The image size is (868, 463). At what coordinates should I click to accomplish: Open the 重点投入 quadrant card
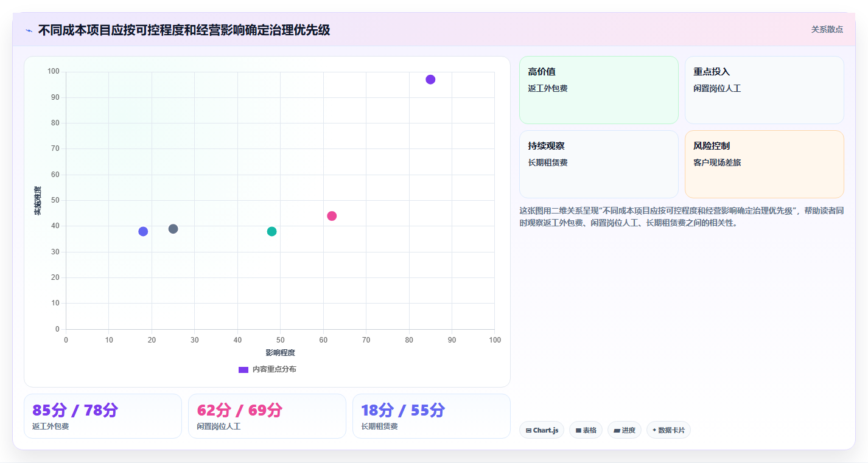click(x=765, y=90)
